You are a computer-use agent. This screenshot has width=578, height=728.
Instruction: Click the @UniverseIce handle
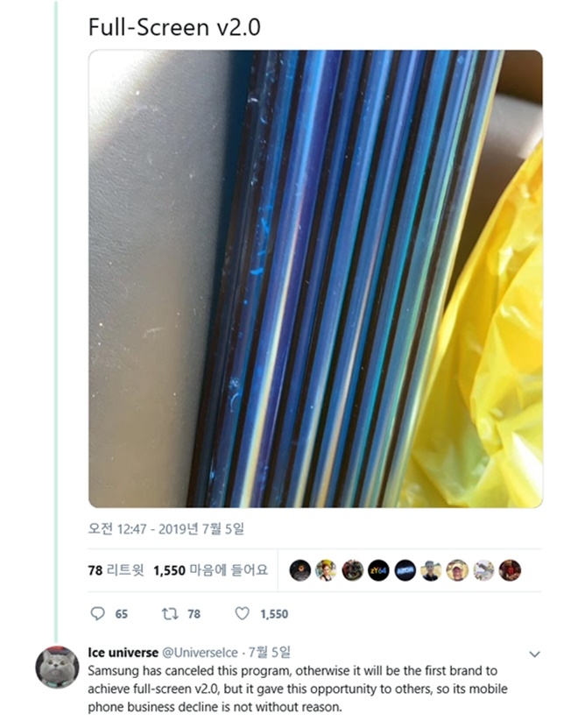point(200,653)
